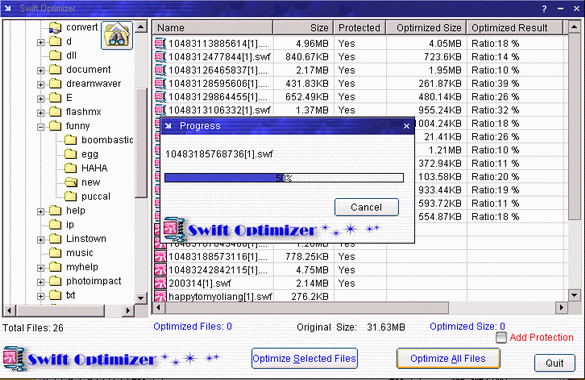Click Optimize Selected Files button

coord(304,359)
